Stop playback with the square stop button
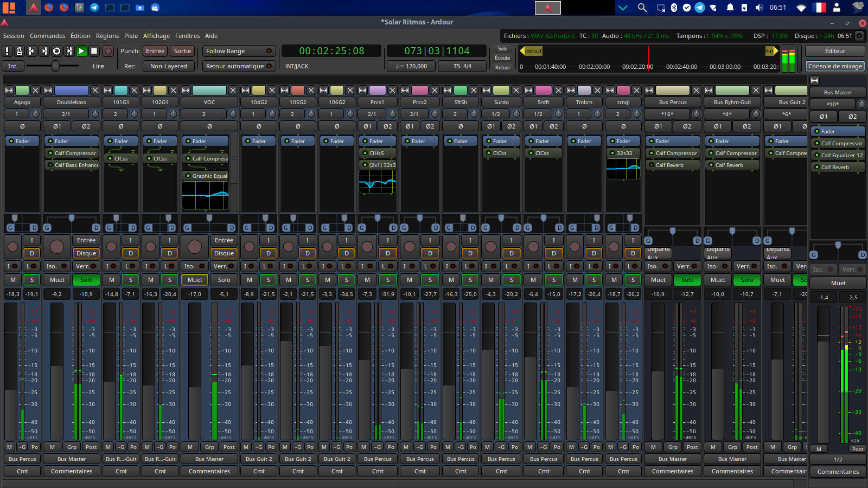This screenshot has width=868, height=488. click(94, 51)
